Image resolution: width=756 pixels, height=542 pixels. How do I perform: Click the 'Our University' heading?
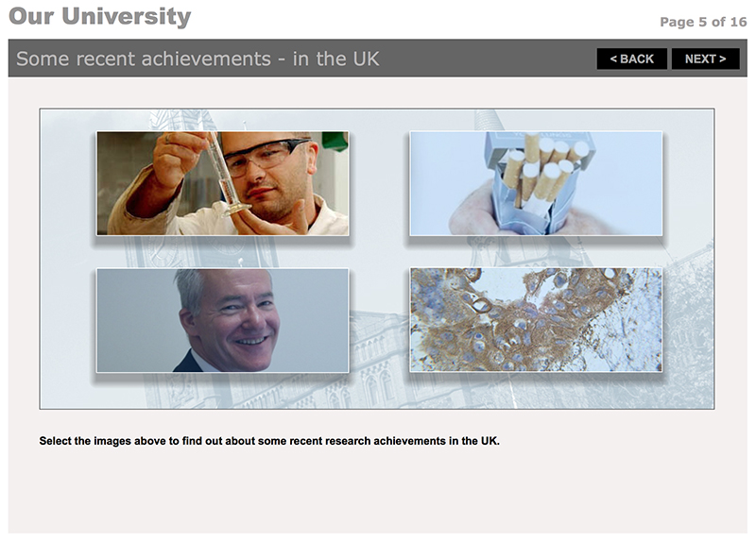point(100,16)
